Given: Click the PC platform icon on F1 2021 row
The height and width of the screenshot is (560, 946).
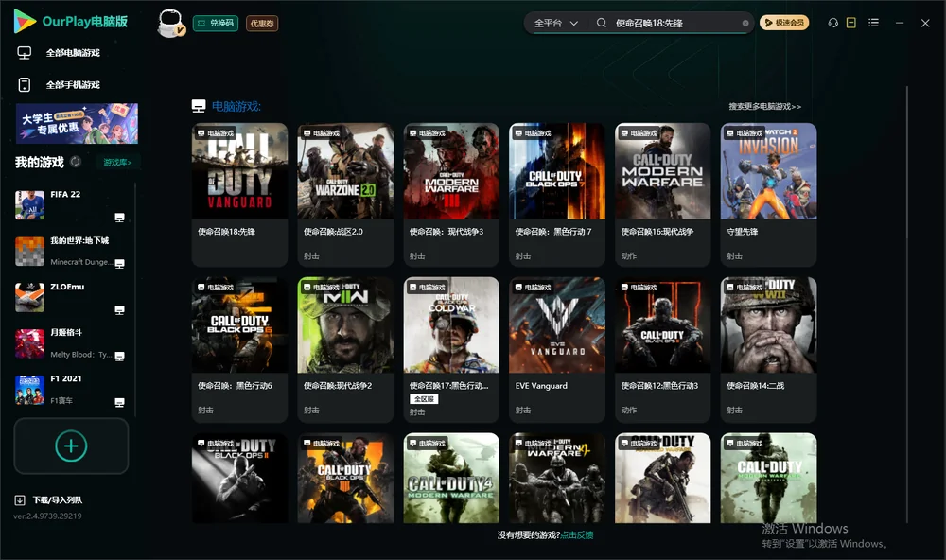Looking at the screenshot, I should 119,403.
